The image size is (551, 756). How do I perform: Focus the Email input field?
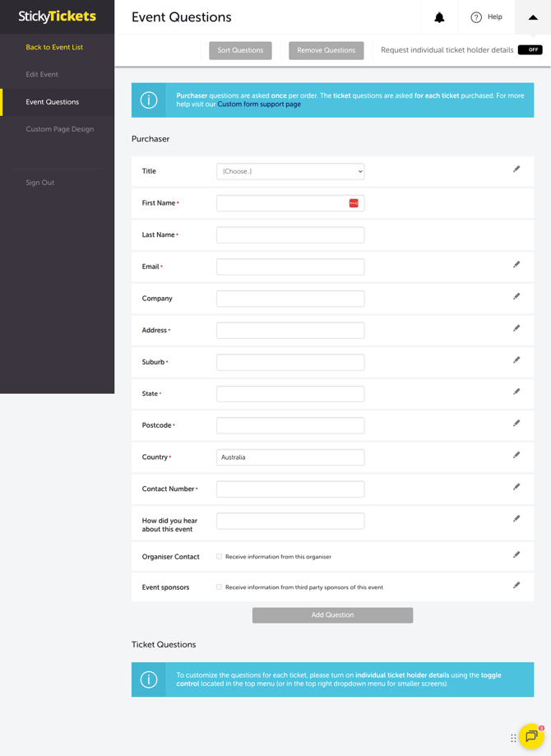click(x=290, y=267)
